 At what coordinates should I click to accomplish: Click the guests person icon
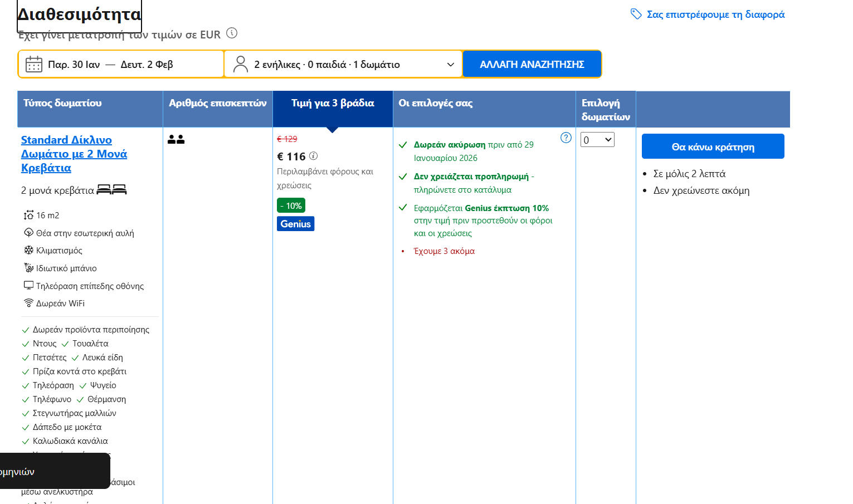click(x=241, y=65)
